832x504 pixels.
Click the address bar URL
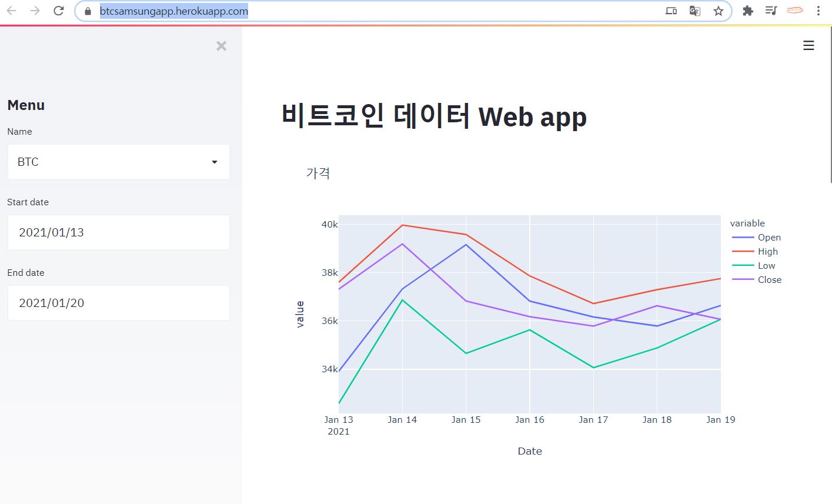174,11
